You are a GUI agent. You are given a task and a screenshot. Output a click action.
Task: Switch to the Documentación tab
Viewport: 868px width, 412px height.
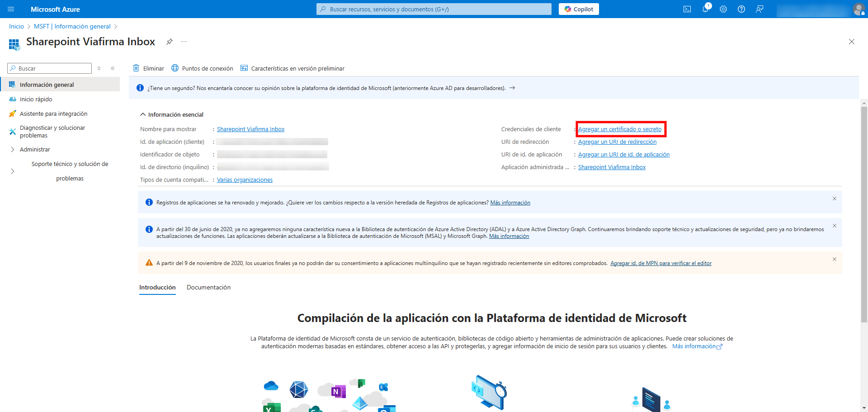click(208, 288)
